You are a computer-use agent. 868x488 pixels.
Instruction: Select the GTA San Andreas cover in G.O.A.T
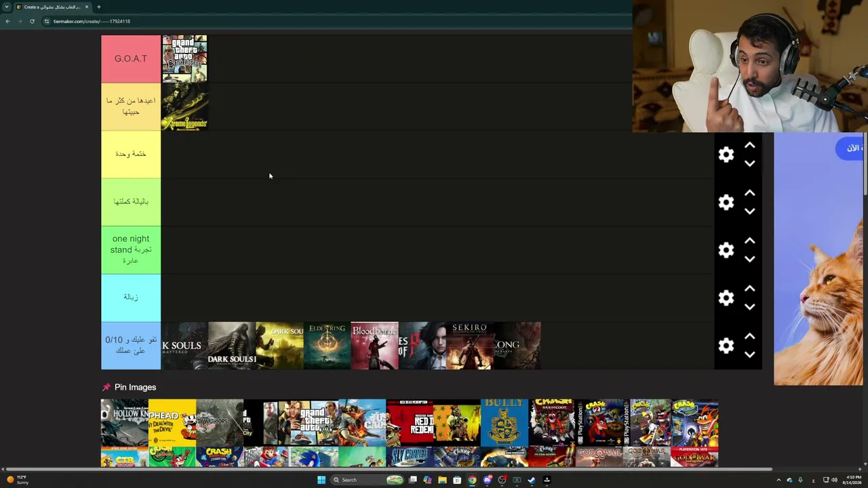click(184, 59)
